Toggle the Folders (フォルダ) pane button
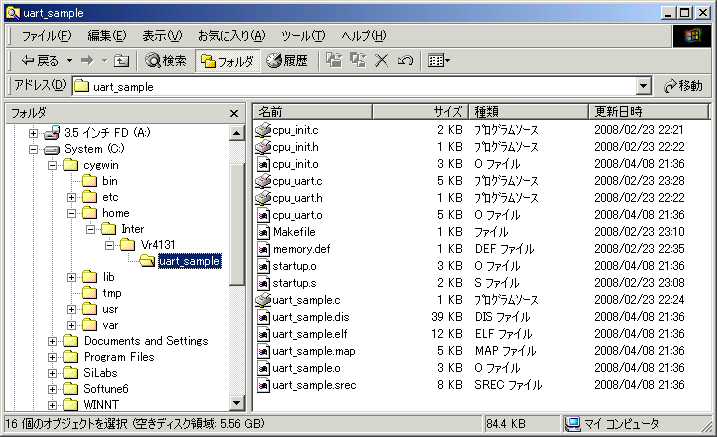The image size is (717, 437). point(227,61)
